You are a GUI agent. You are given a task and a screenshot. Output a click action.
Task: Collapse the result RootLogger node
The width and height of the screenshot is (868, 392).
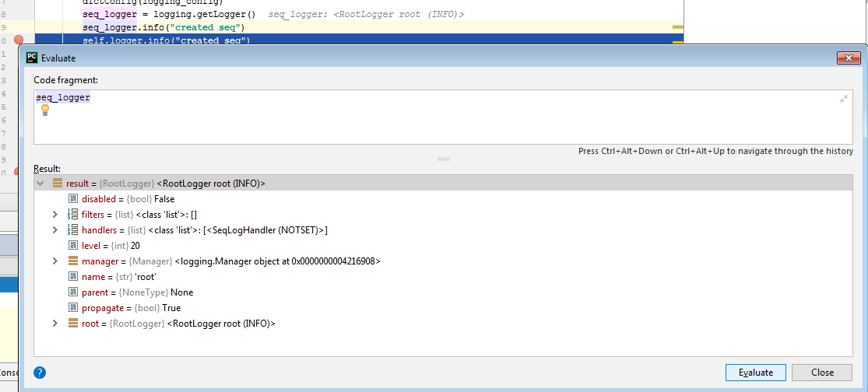(40, 183)
